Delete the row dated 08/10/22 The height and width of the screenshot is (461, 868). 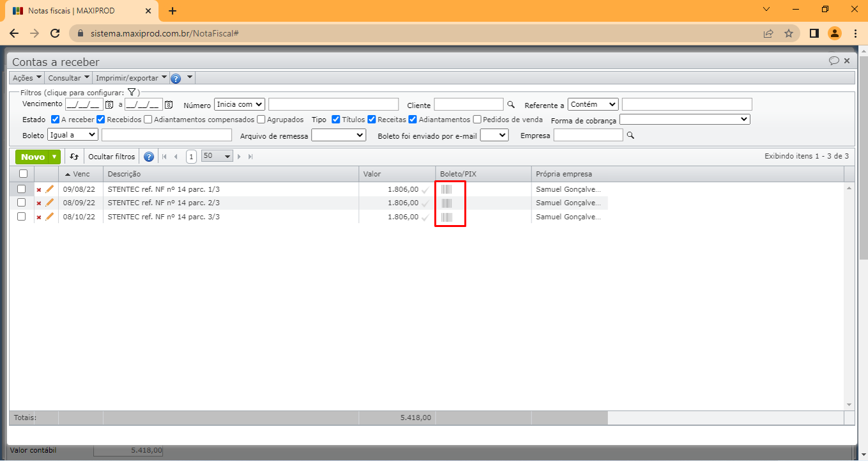click(39, 217)
